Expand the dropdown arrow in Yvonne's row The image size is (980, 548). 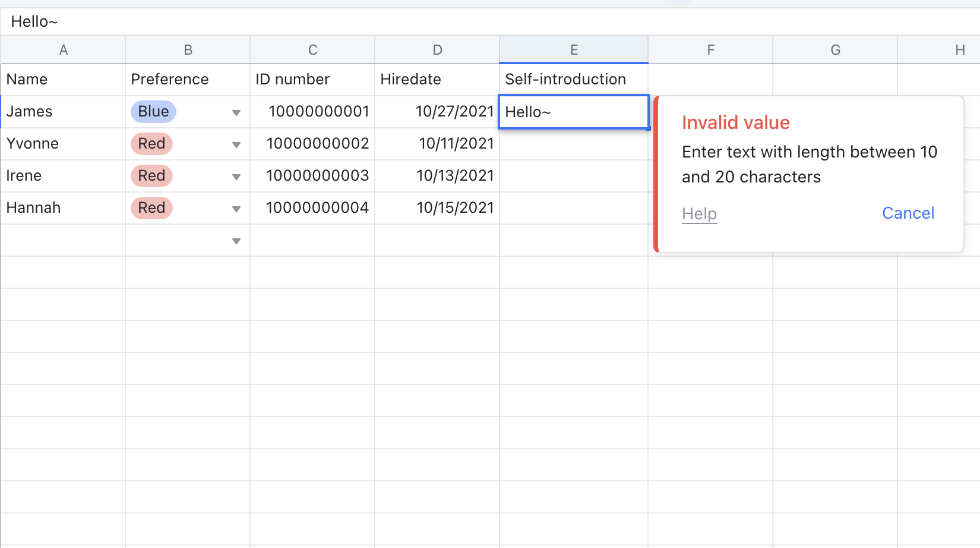(236, 144)
